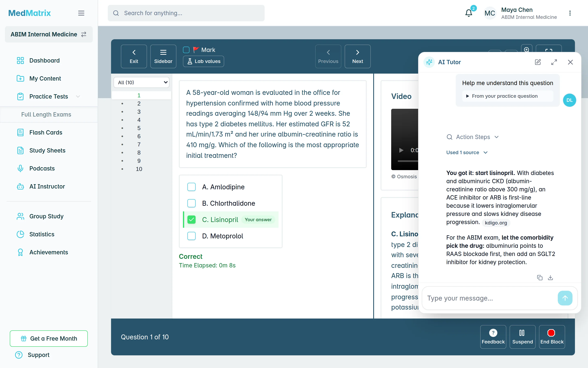The width and height of the screenshot is (588, 368).
Task: Play the Osmosis video
Action: tap(401, 150)
